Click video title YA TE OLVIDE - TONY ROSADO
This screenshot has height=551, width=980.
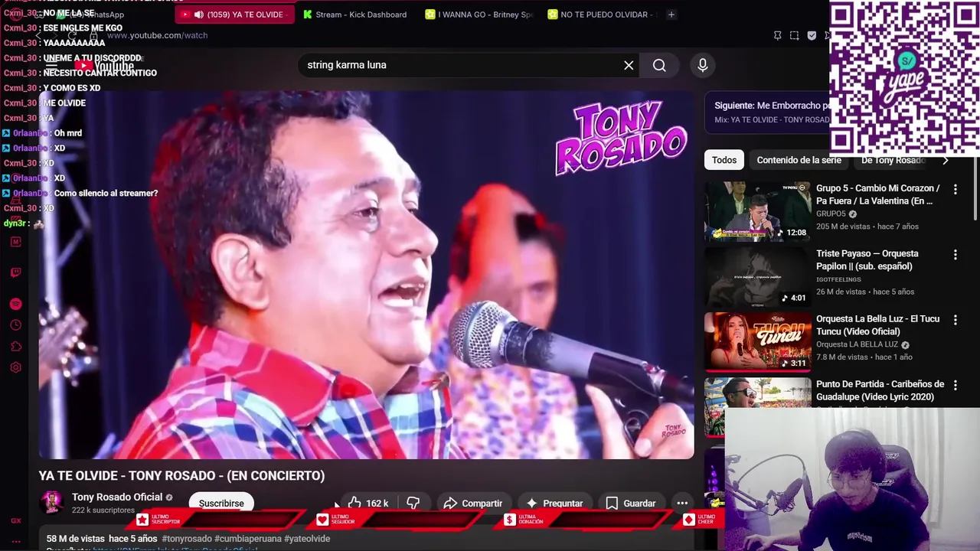click(181, 475)
